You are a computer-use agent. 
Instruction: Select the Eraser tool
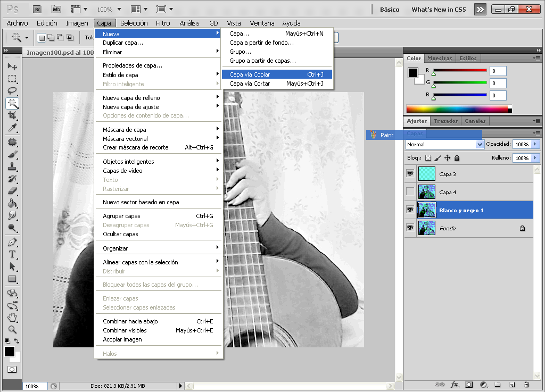pyautogui.click(x=12, y=191)
